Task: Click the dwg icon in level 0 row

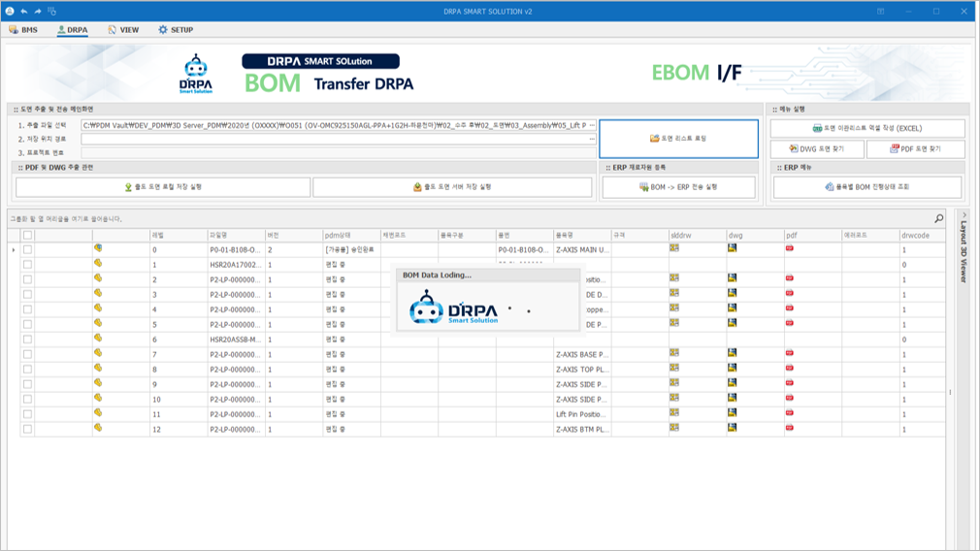Action: click(x=732, y=248)
